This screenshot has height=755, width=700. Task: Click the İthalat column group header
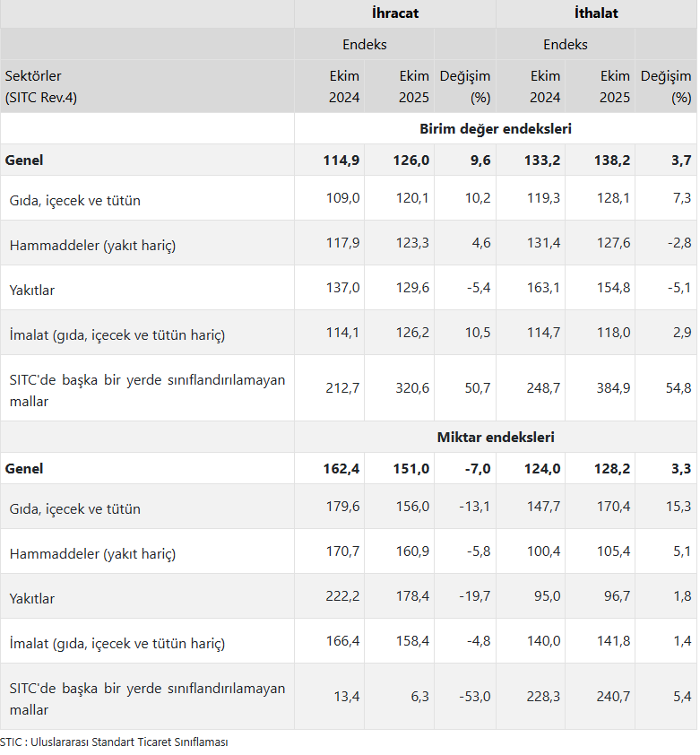[x=596, y=13]
